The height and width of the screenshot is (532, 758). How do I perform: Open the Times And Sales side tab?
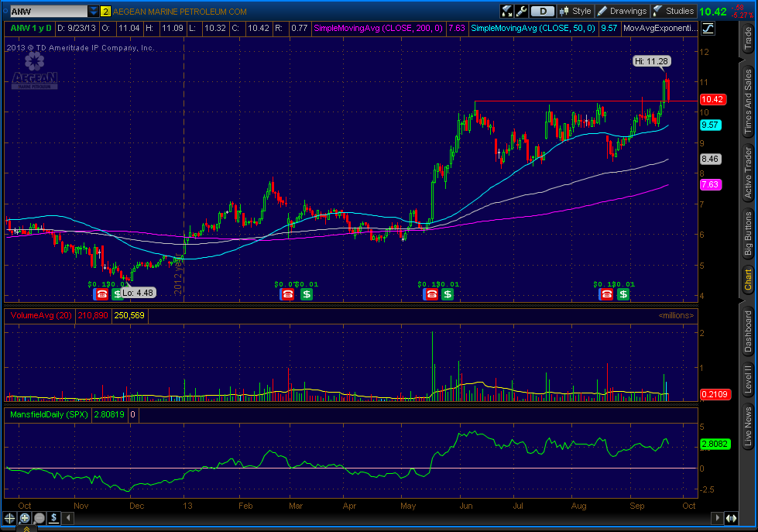tap(748, 100)
